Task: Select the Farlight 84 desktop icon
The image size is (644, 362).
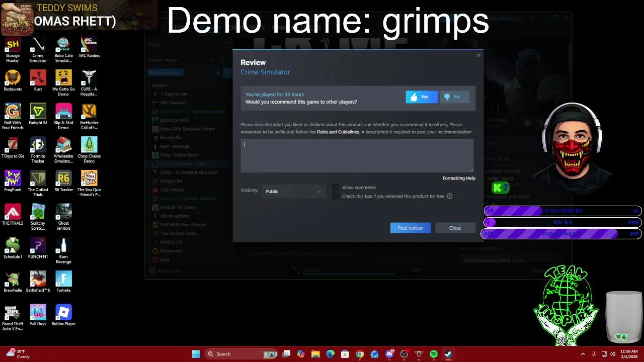Action: pyautogui.click(x=38, y=115)
